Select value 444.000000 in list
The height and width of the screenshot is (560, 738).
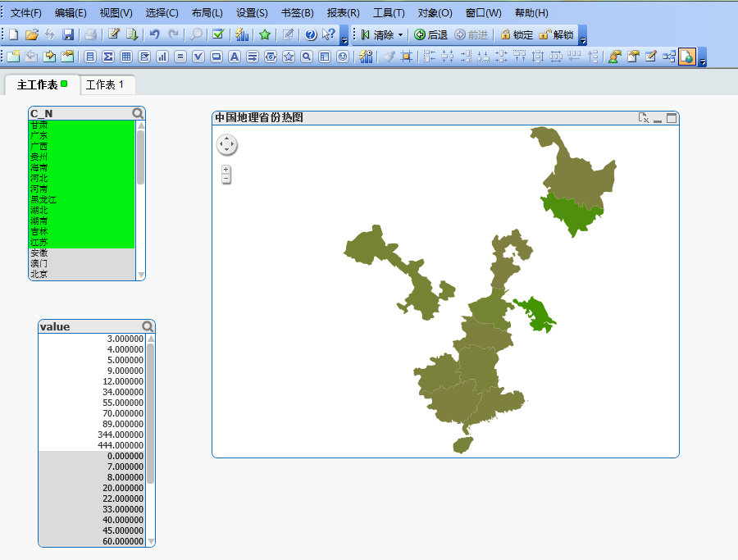pyautogui.click(x=92, y=445)
